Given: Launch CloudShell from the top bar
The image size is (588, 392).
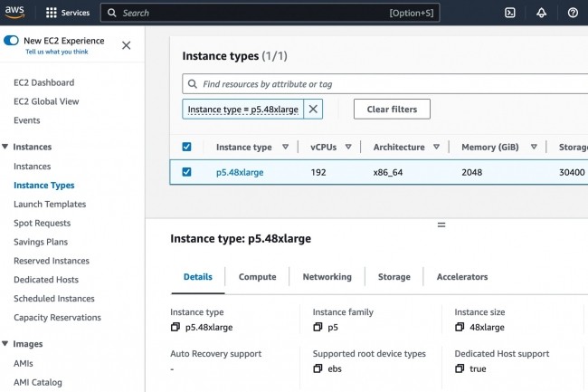Looking at the screenshot, I should (510, 13).
